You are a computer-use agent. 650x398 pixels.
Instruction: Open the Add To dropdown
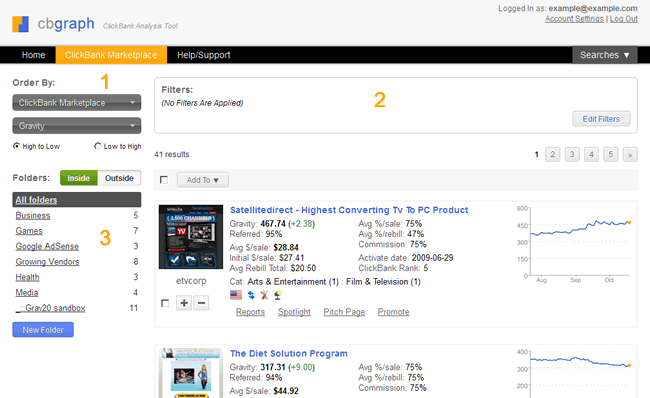203,180
